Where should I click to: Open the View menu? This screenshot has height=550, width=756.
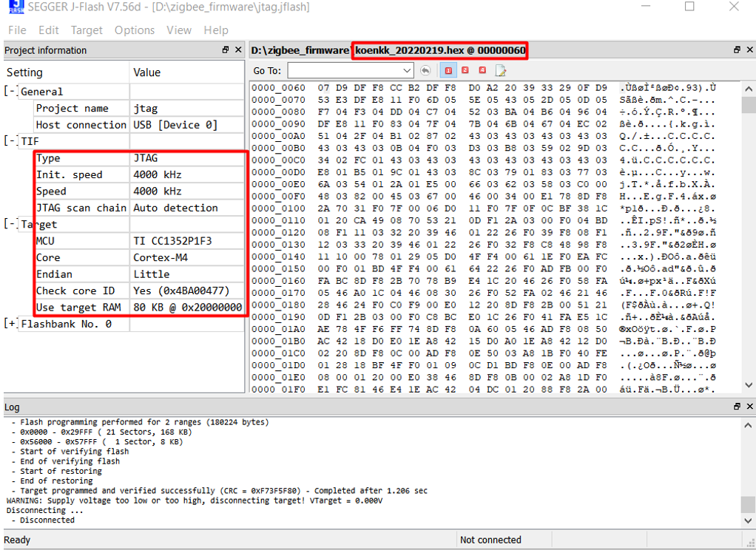179,30
